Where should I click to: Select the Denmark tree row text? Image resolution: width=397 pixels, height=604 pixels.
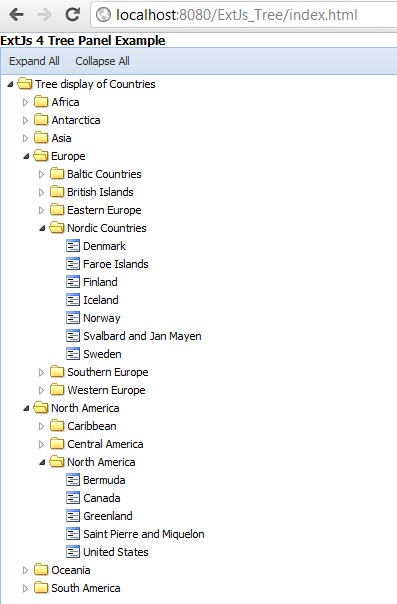tap(104, 246)
